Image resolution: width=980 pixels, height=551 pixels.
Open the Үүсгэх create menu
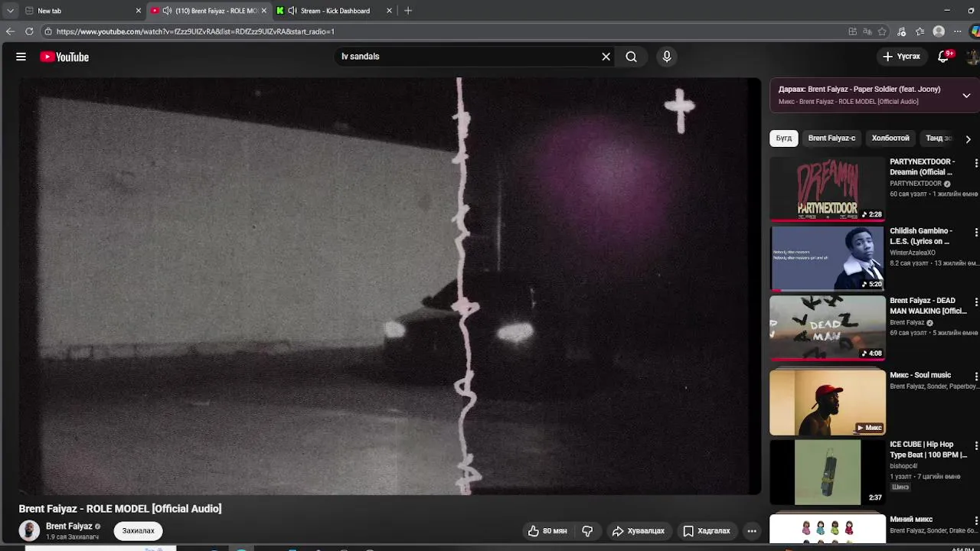901,57
